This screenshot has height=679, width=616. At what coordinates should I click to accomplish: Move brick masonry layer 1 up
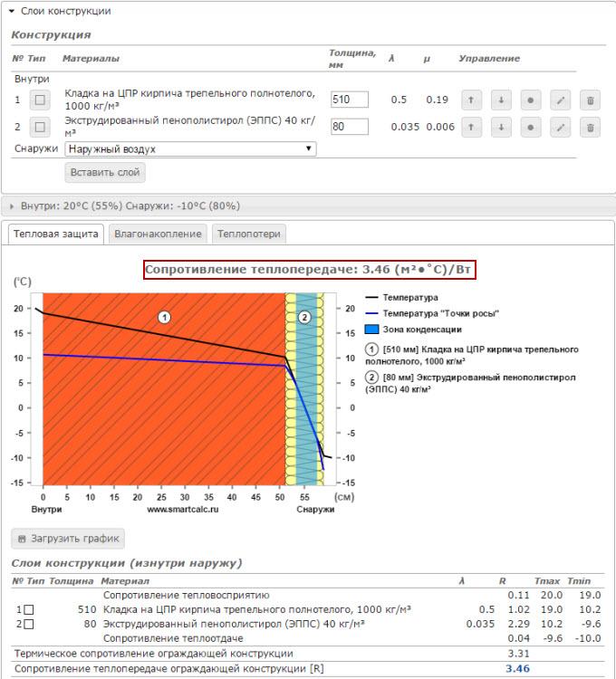point(470,100)
